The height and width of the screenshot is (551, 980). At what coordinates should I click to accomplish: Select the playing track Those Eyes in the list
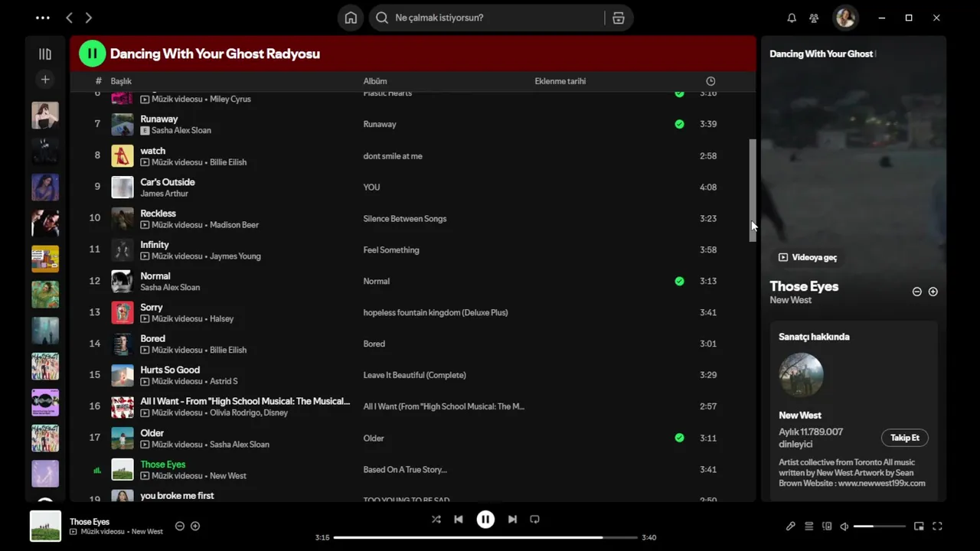point(163,465)
